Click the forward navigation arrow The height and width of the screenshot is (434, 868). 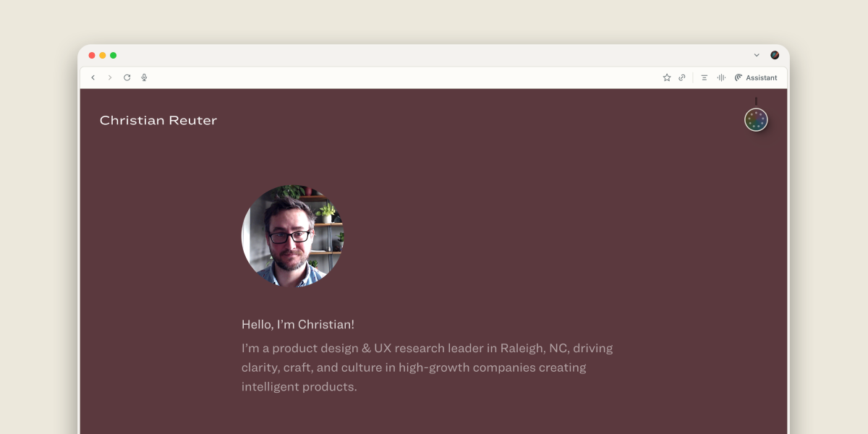(x=110, y=77)
